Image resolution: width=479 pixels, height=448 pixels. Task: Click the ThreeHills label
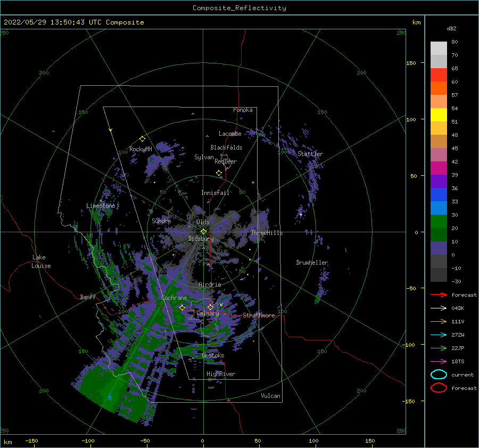[267, 233]
